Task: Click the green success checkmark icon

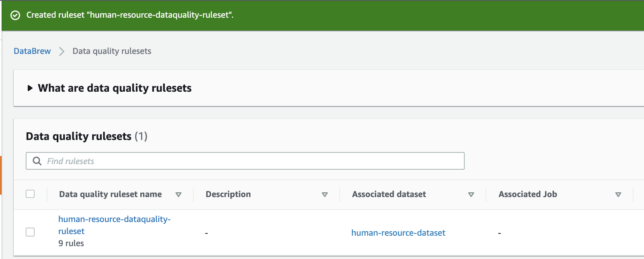Action: (x=15, y=15)
